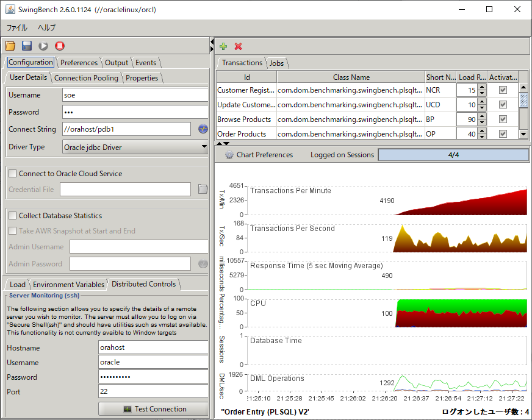532x420 pixels.
Task: Click soe Username input field
Action: (135, 95)
